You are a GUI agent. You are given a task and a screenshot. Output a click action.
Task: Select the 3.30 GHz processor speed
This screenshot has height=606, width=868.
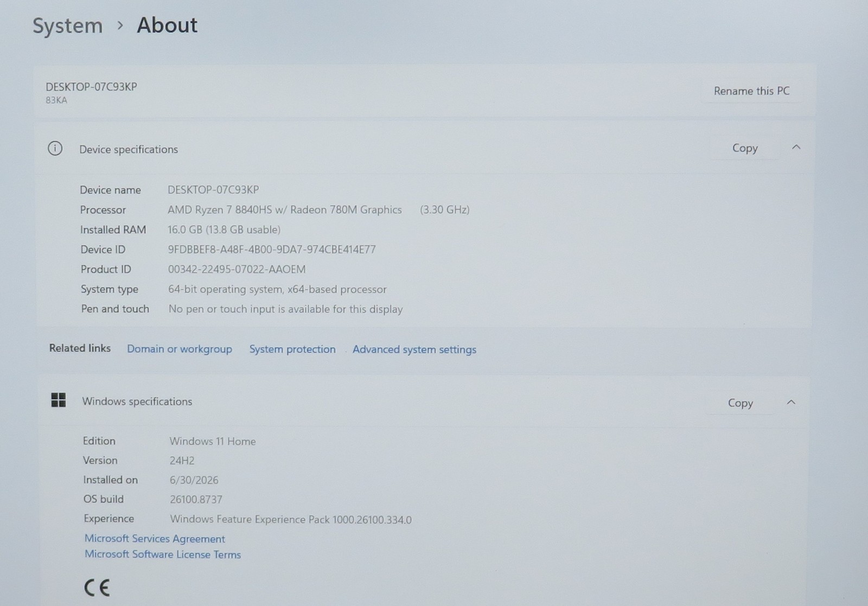[x=445, y=210]
